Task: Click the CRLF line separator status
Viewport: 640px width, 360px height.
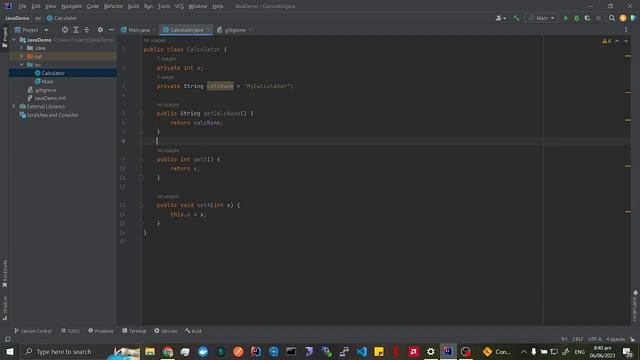Action: click(x=578, y=339)
